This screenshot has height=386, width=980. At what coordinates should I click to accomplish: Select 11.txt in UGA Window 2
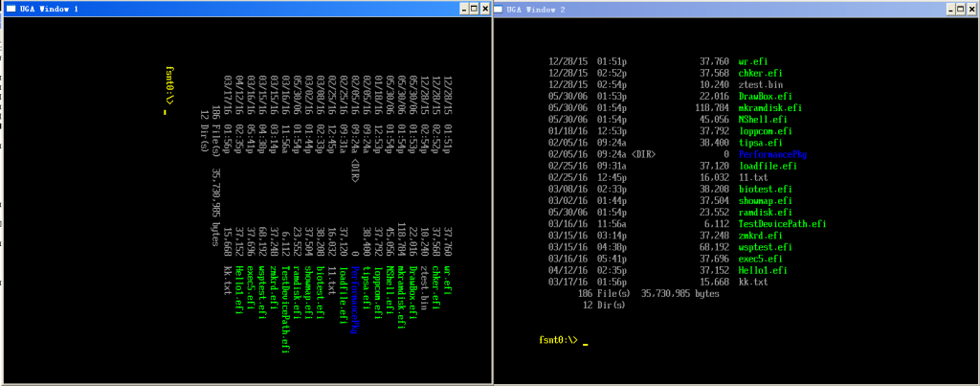click(752, 177)
